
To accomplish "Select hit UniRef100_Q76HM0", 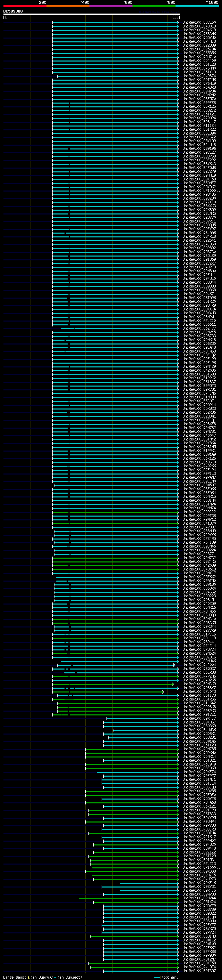I will tap(199, 68).
